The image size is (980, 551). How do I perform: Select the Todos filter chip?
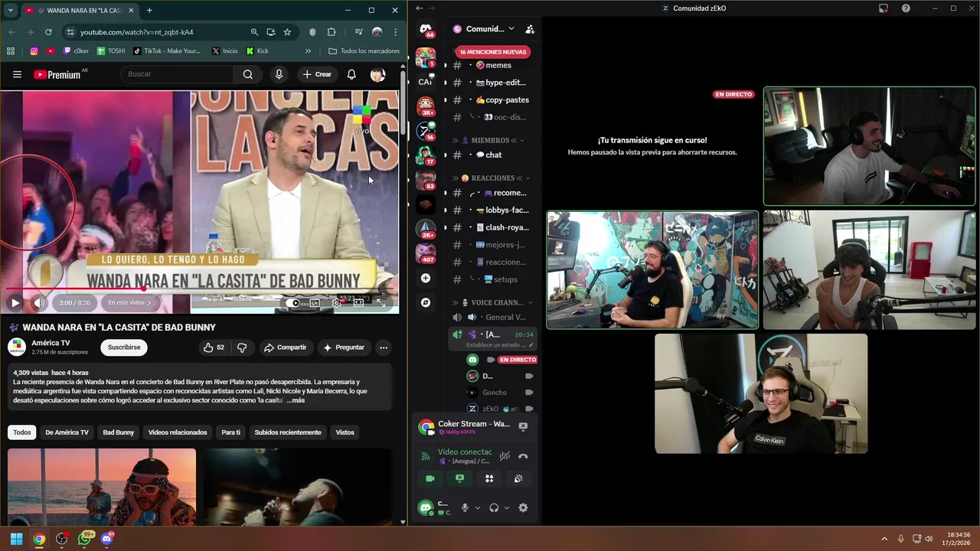point(22,432)
